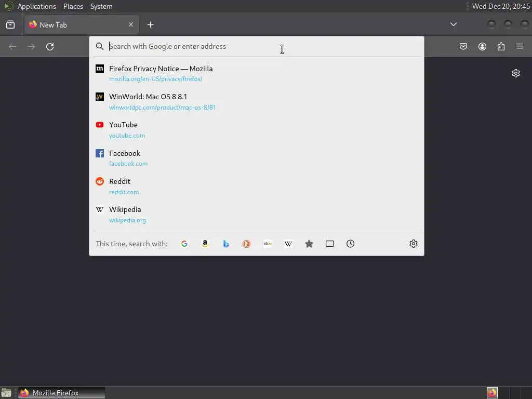Open the Places menu
The height and width of the screenshot is (399, 532).
73,6
